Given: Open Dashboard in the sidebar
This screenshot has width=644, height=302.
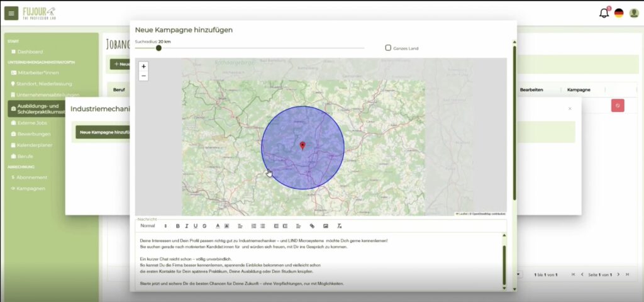Looking at the screenshot, I should point(30,52).
